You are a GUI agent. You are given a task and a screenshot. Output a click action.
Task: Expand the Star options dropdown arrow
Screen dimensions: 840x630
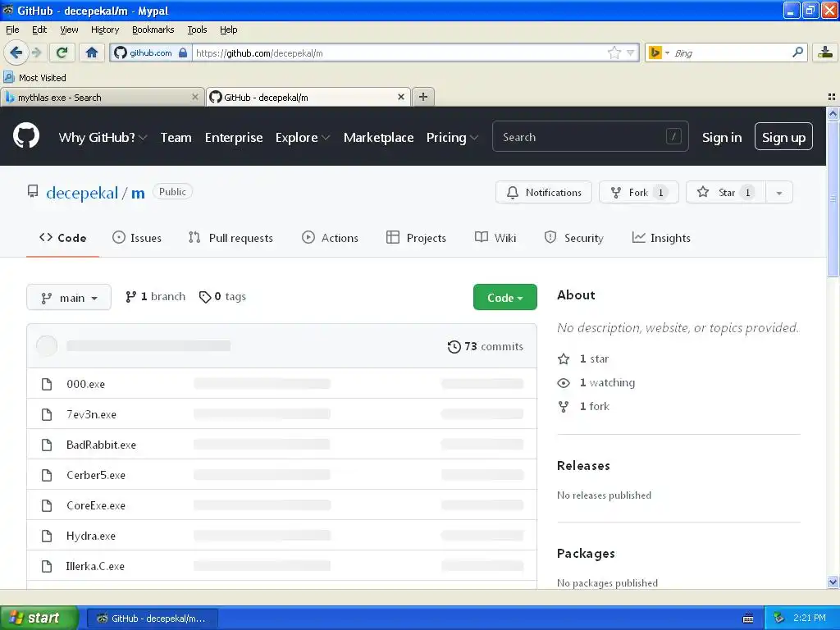click(779, 192)
